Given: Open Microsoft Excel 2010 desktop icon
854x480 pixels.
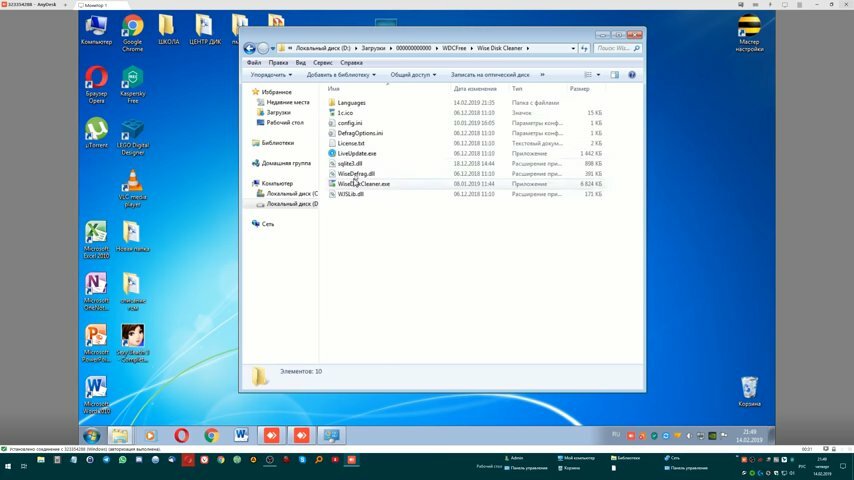Looking at the screenshot, I should pos(96,240).
